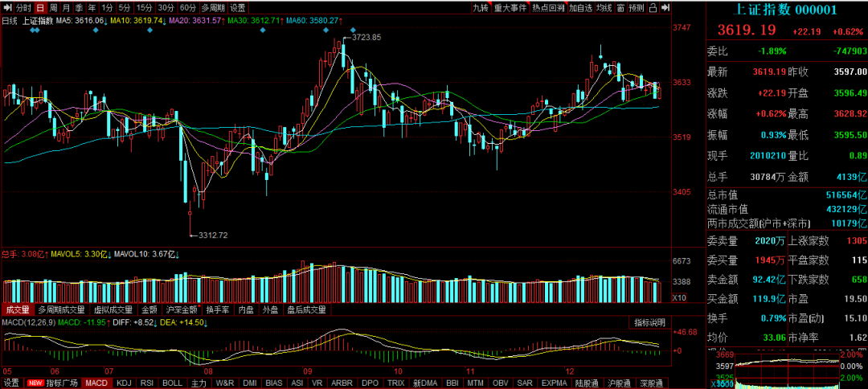The width and height of the screenshot is (868, 389).
Task: Open 设置 settings in top toolbar
Action: [x=238, y=8]
